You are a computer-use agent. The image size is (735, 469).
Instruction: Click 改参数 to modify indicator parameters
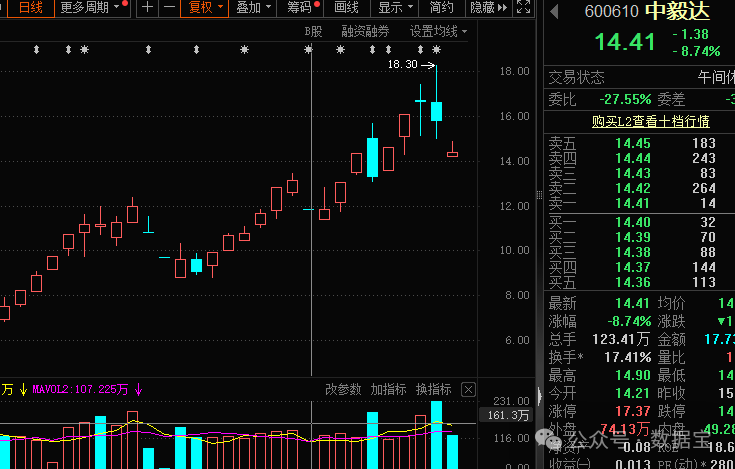343,389
